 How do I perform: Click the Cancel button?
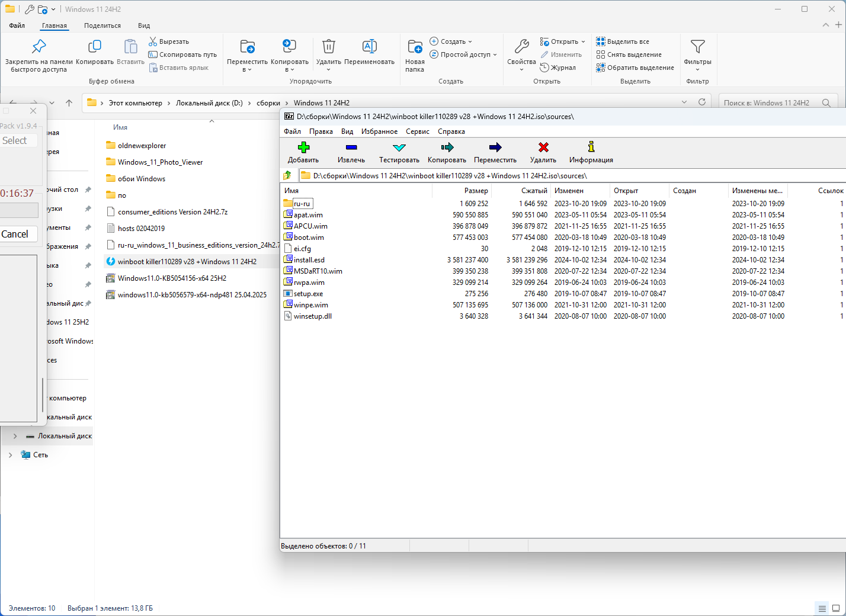point(15,234)
